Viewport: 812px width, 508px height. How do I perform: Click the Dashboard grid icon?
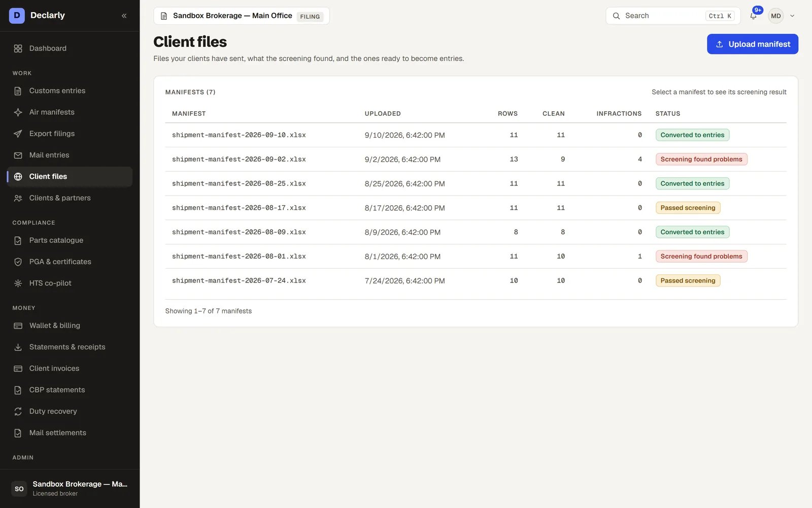[x=18, y=48]
